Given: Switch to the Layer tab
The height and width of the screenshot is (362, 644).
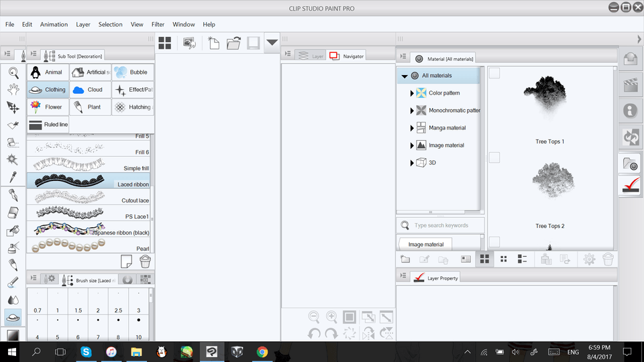Looking at the screenshot, I should (x=311, y=56).
